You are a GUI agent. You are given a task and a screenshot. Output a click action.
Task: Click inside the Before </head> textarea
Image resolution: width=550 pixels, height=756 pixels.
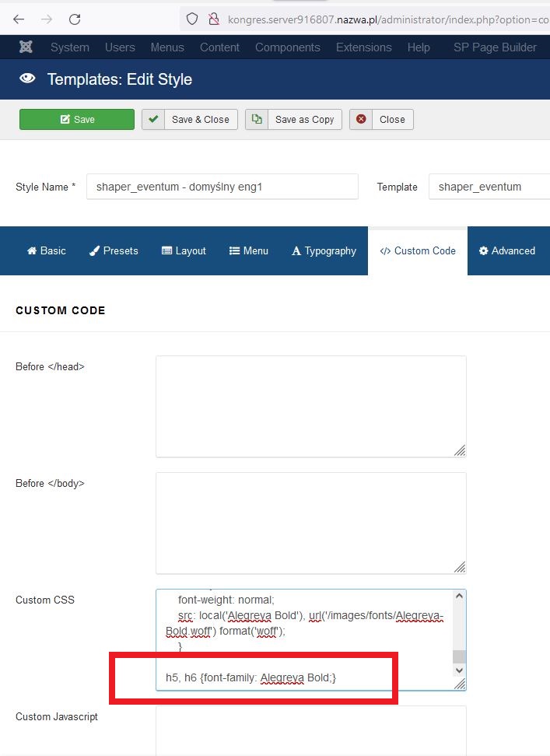click(311, 407)
